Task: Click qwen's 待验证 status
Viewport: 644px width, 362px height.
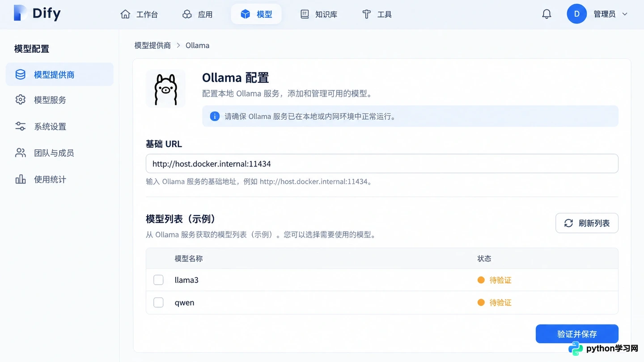Action: pos(494,303)
